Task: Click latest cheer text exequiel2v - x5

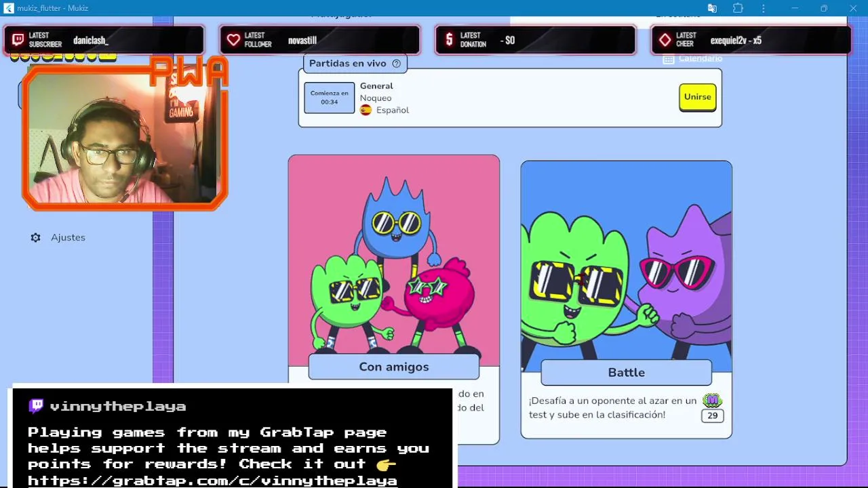Action: tap(736, 41)
